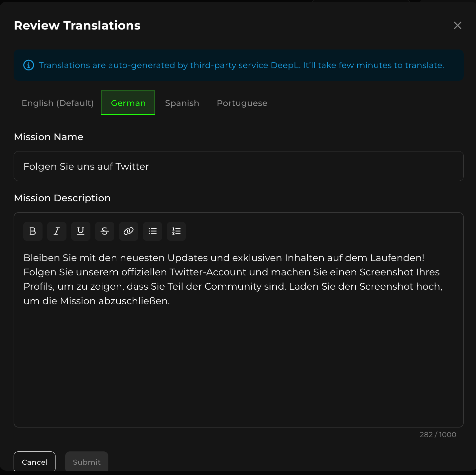The image size is (476, 475).
Task: Apply italic formatting to description text
Action: point(57,231)
